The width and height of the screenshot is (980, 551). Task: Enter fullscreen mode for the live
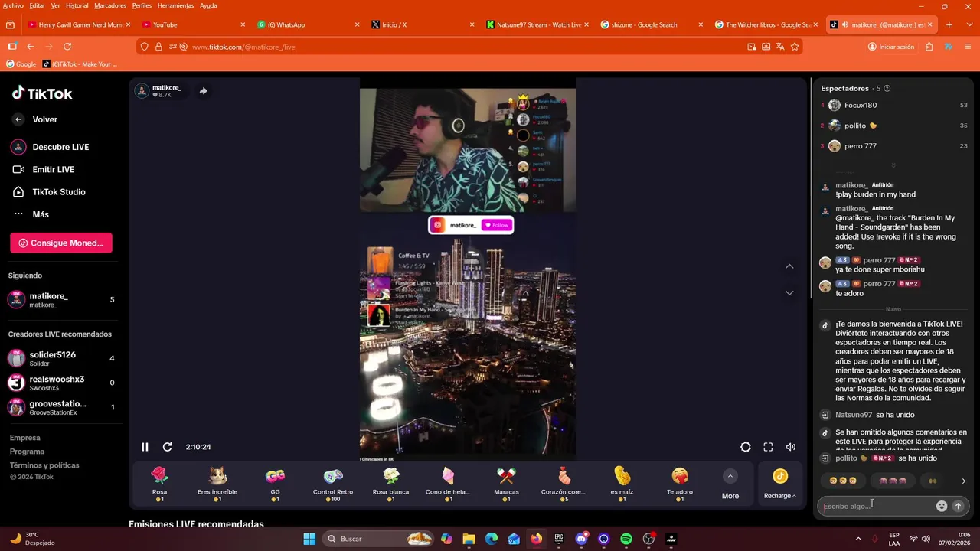click(768, 447)
